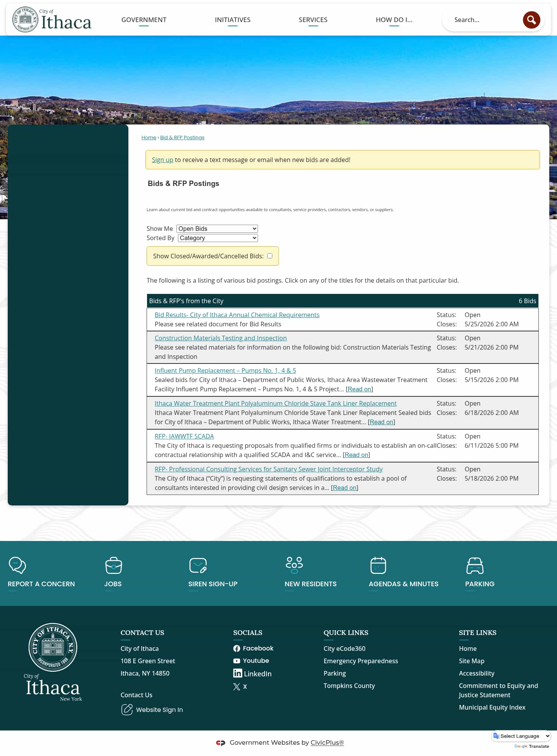Click the Report a Concern speech bubble icon
This screenshot has width=557, height=756.
pos(17,565)
